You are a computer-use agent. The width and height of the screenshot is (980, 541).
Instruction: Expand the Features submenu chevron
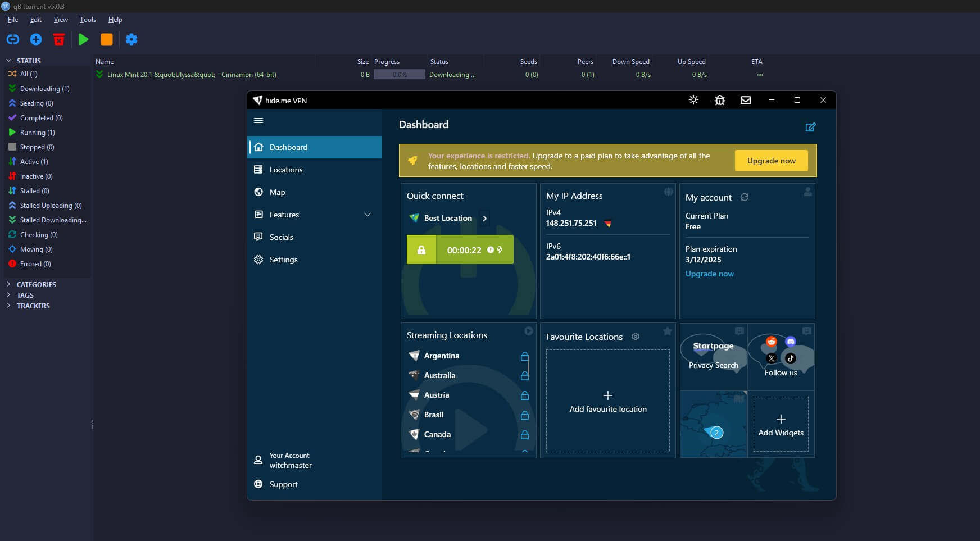click(367, 215)
